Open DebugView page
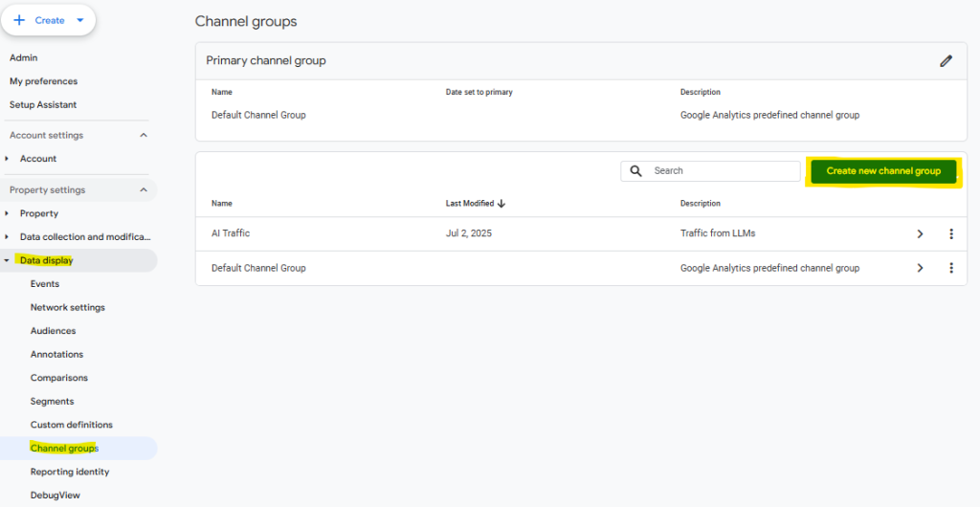This screenshot has width=980, height=507. tap(55, 496)
